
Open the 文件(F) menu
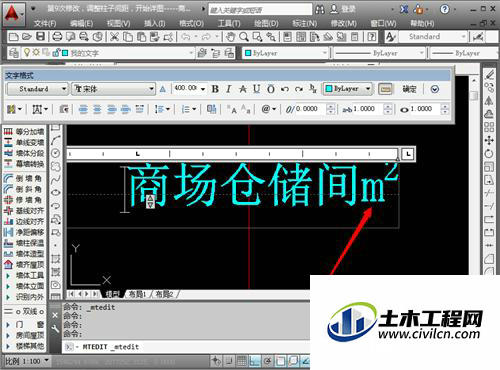[x=45, y=23]
